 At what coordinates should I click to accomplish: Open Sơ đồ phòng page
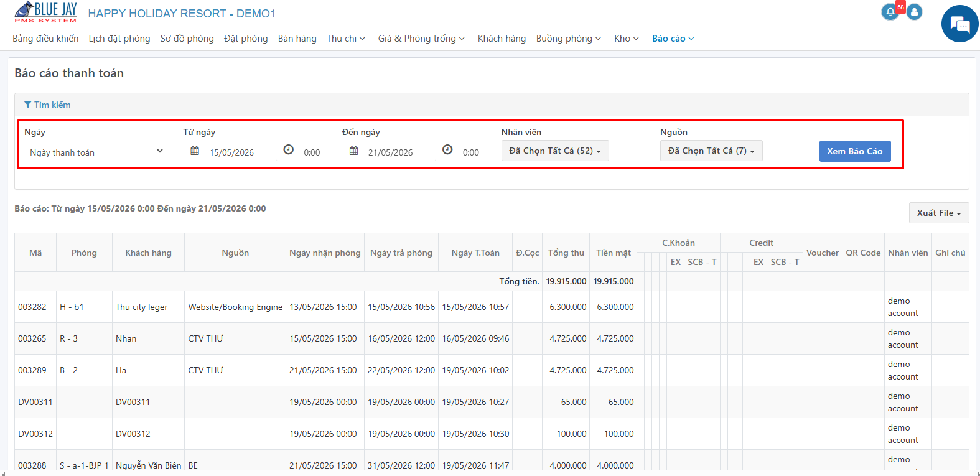pyautogui.click(x=187, y=39)
